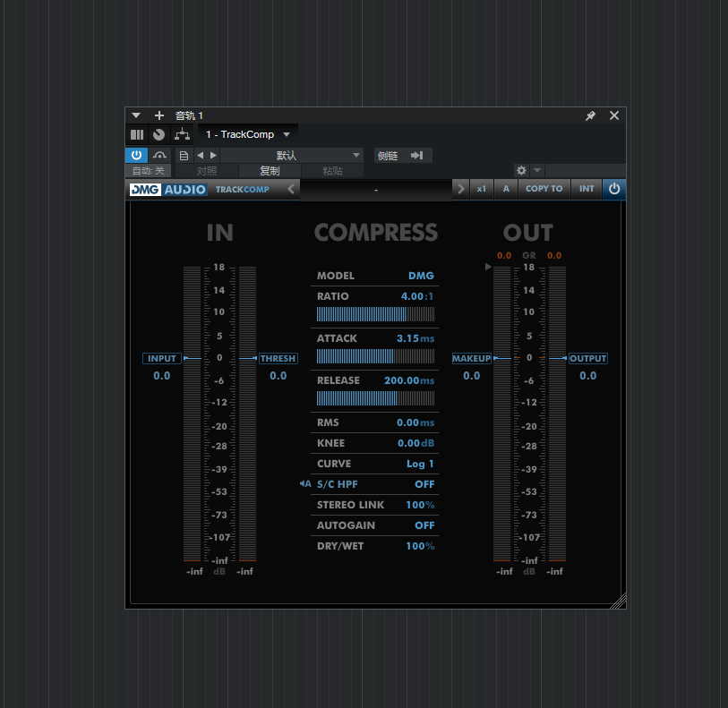
Task: Click the preset file icon
Action: pyautogui.click(x=184, y=156)
